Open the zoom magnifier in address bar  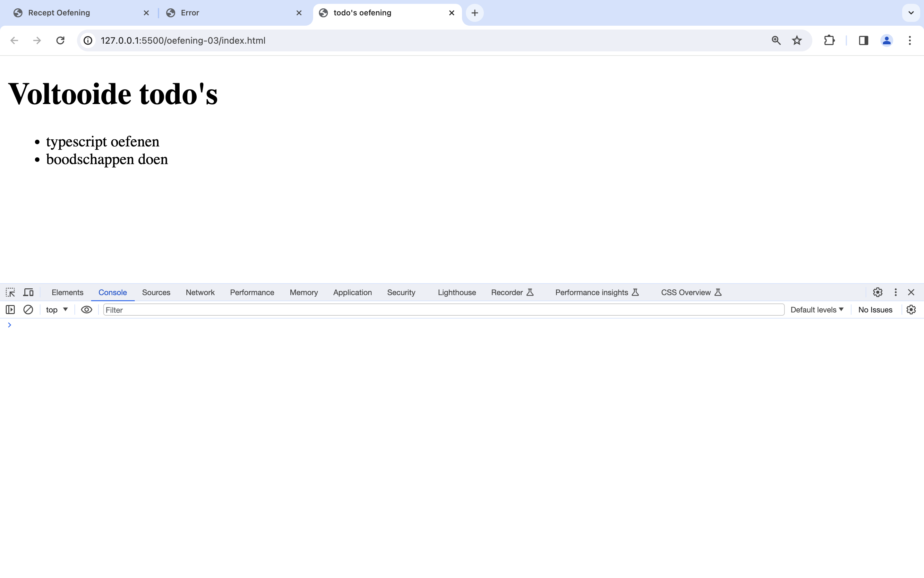776,40
